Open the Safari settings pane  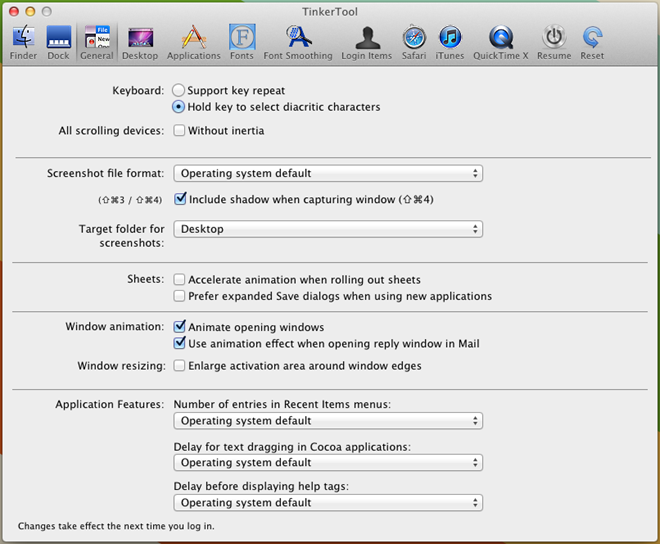[x=414, y=42]
